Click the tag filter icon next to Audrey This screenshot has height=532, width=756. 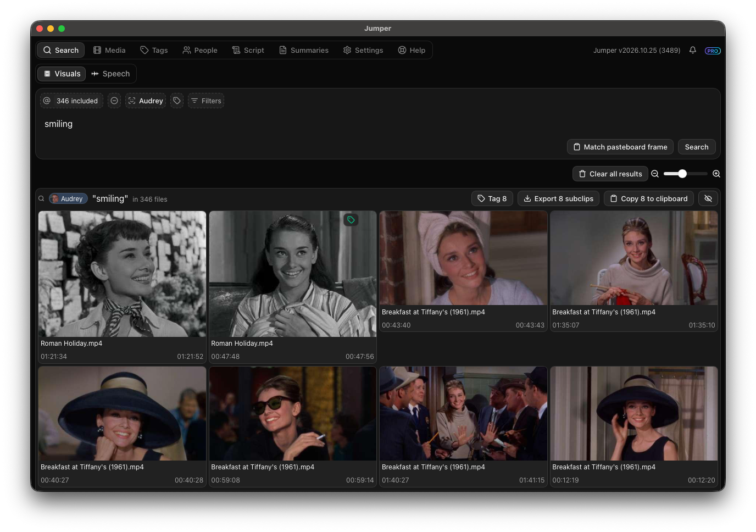[177, 101]
